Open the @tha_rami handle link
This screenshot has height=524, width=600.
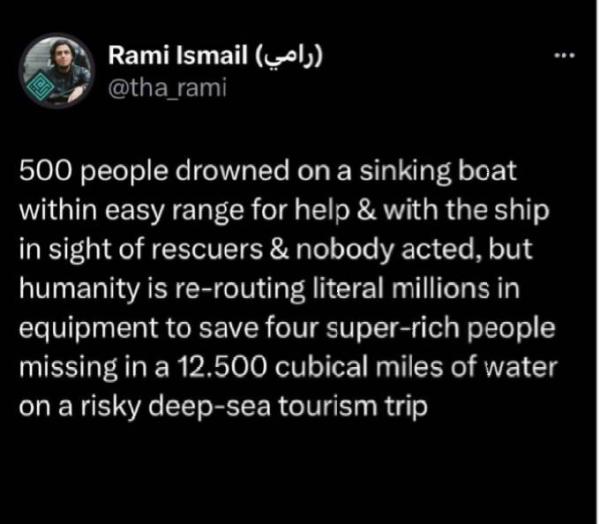[x=167, y=88]
